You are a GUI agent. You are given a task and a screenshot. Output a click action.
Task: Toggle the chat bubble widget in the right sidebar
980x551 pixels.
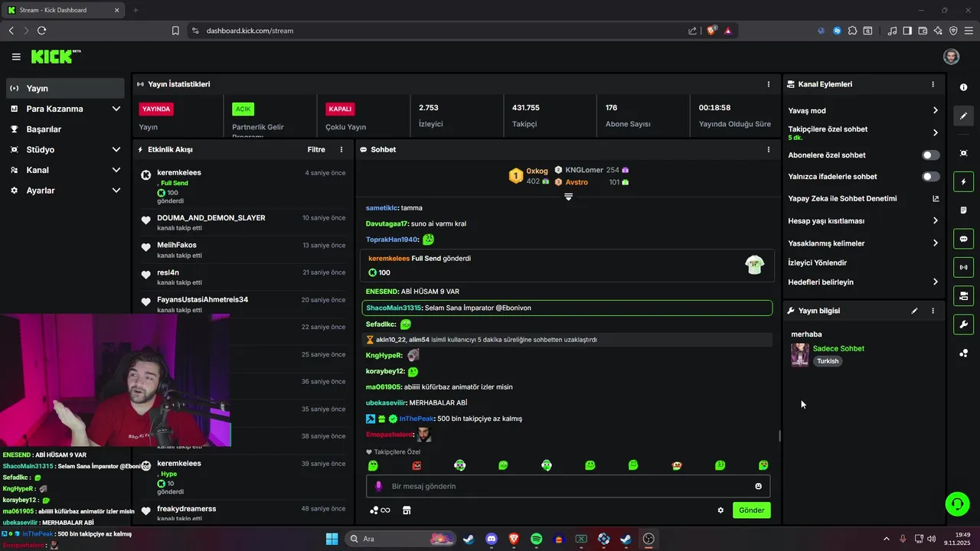963,239
